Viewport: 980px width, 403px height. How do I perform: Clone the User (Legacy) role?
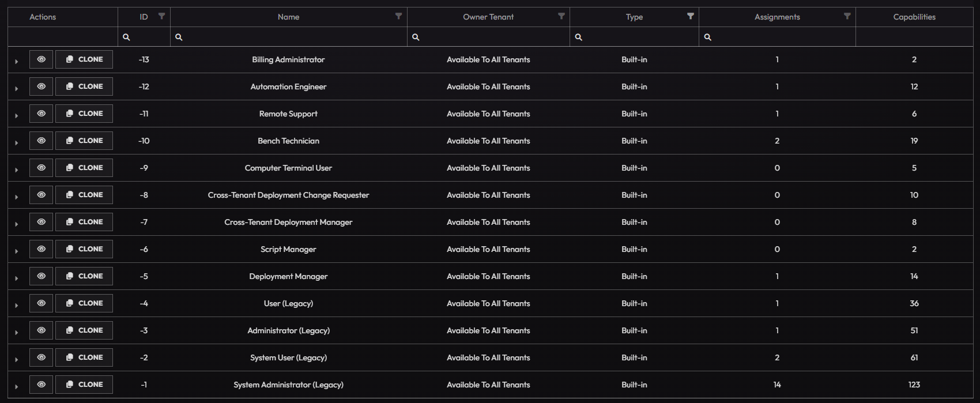coord(84,303)
